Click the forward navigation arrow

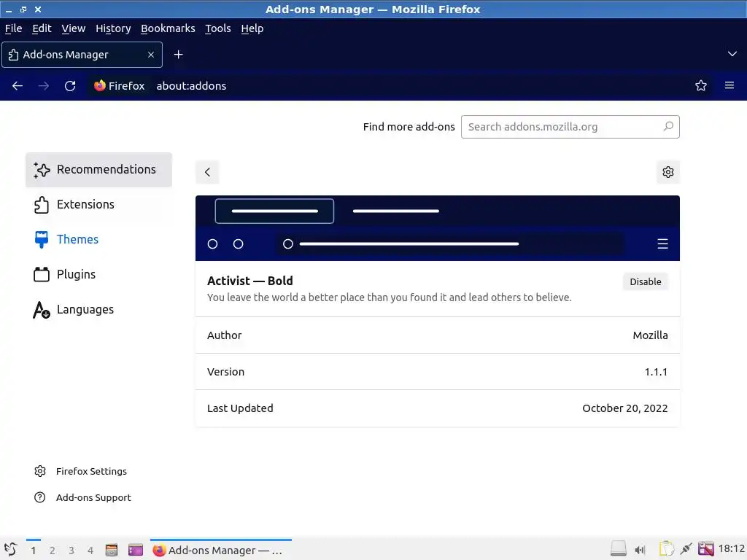[44, 86]
